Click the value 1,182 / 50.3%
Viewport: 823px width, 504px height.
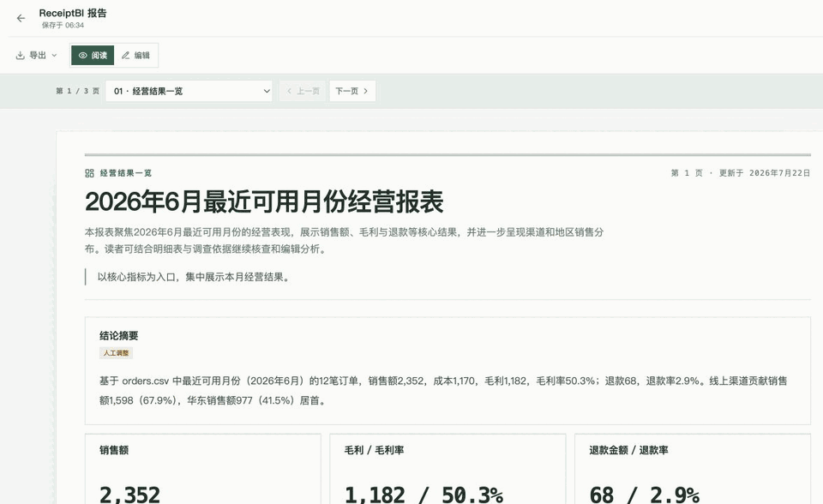pos(424,494)
